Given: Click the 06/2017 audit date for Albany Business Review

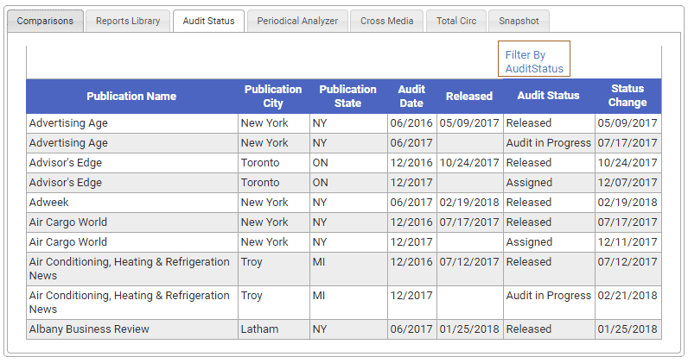Looking at the screenshot, I should pyautogui.click(x=412, y=329).
